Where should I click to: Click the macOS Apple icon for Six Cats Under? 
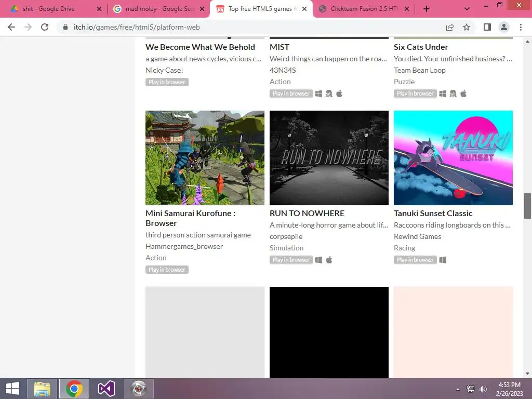[463, 94]
